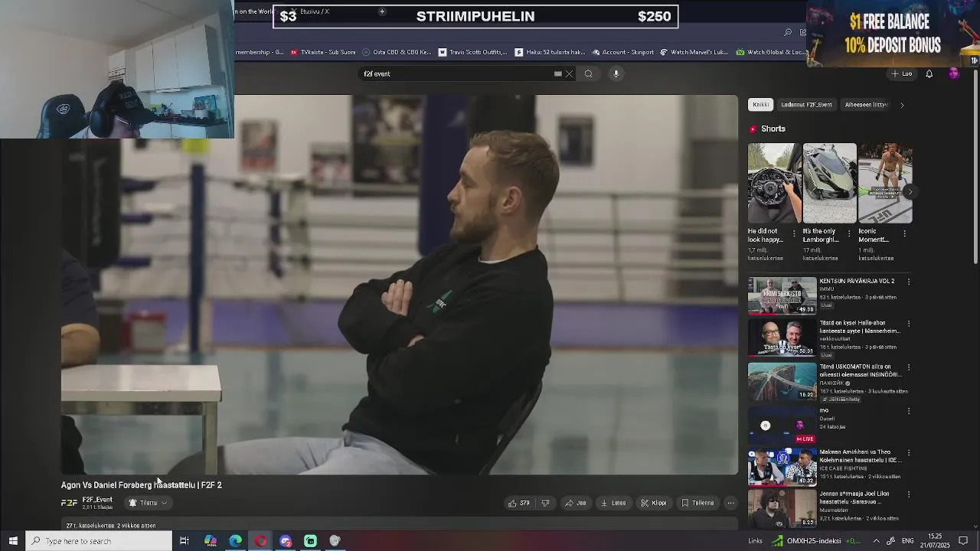Open Account - Skinport bookmark
This screenshot has width=980, height=551.
point(622,52)
